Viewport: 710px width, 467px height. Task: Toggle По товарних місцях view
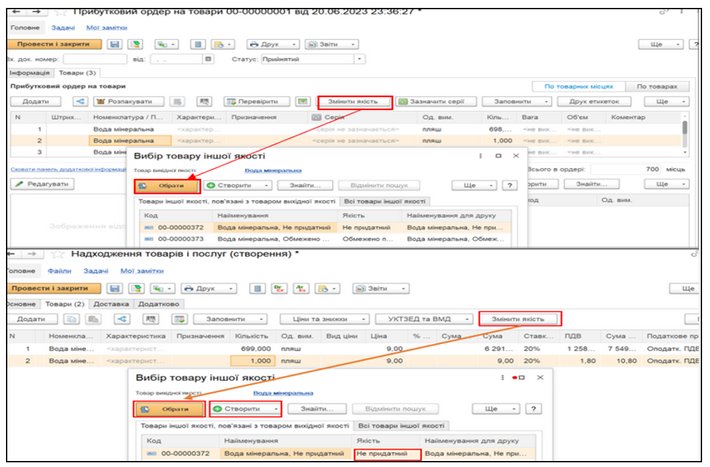[579, 87]
